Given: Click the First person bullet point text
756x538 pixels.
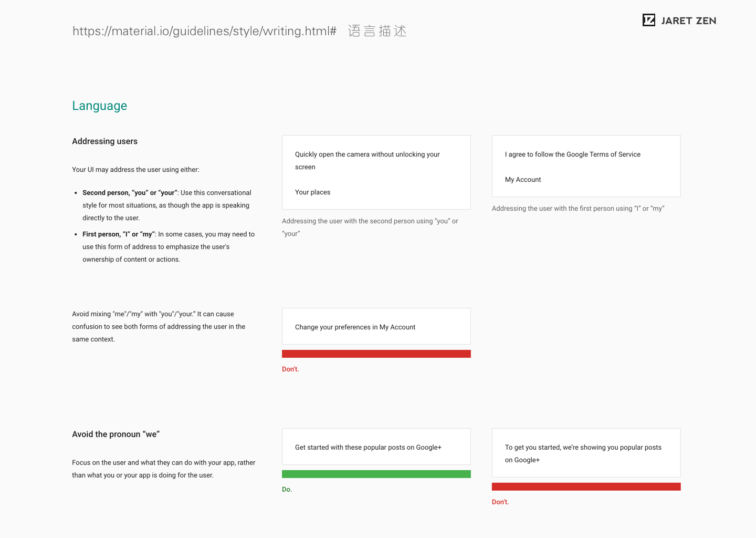Looking at the screenshot, I should [x=168, y=247].
